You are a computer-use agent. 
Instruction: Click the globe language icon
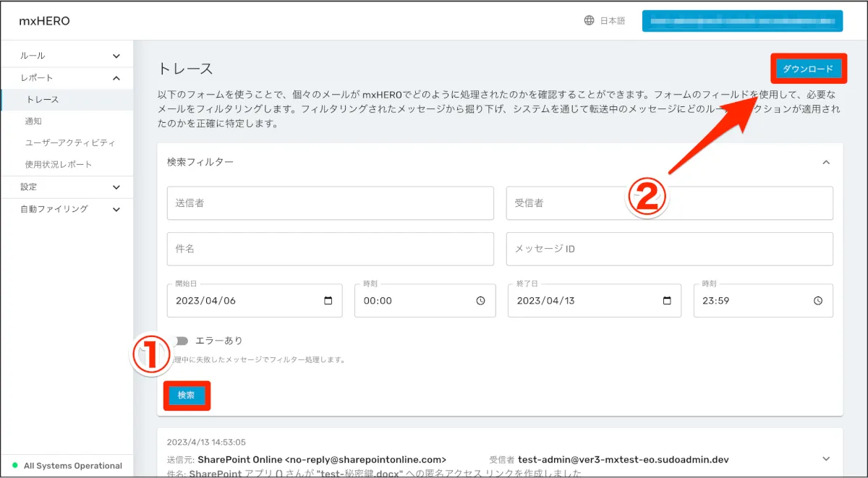589,21
